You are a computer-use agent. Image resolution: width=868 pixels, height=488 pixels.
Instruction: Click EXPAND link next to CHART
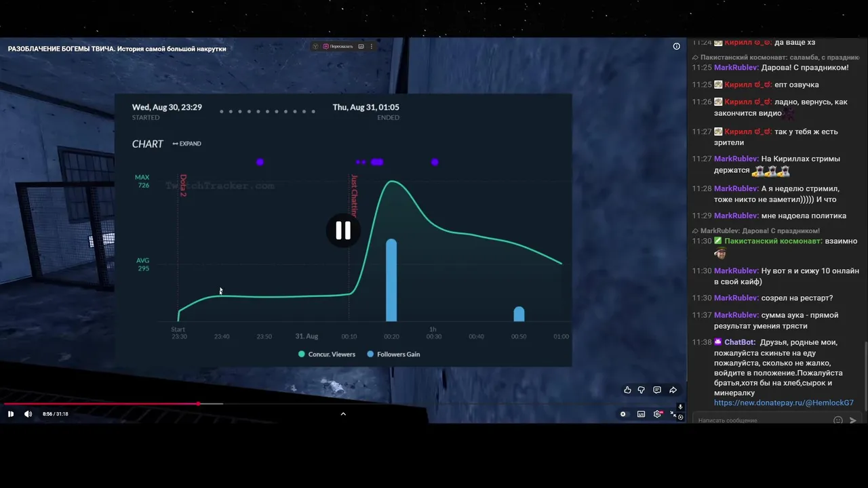click(186, 144)
